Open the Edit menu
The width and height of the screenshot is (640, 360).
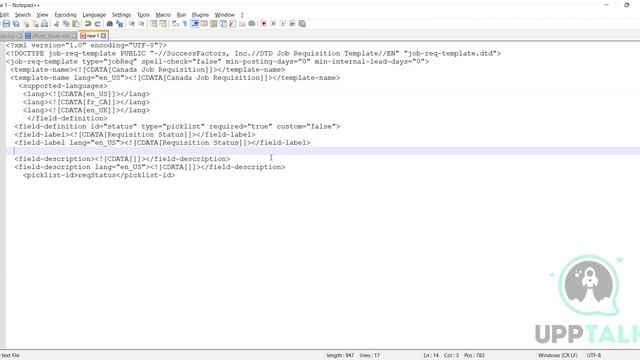click(4, 15)
